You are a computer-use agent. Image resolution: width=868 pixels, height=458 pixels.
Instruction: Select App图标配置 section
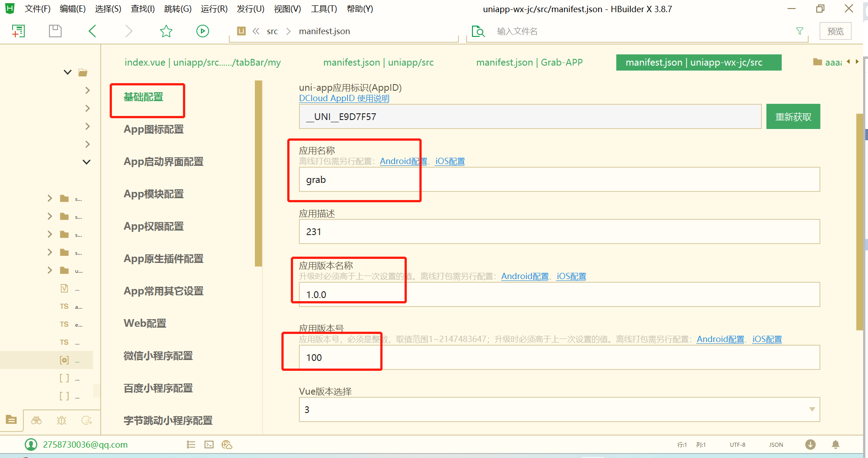(x=154, y=129)
